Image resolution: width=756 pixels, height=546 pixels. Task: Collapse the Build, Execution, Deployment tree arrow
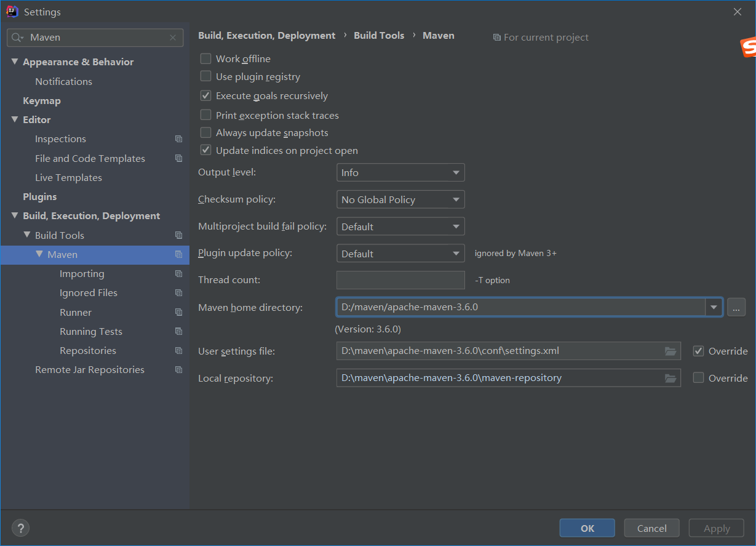15,215
